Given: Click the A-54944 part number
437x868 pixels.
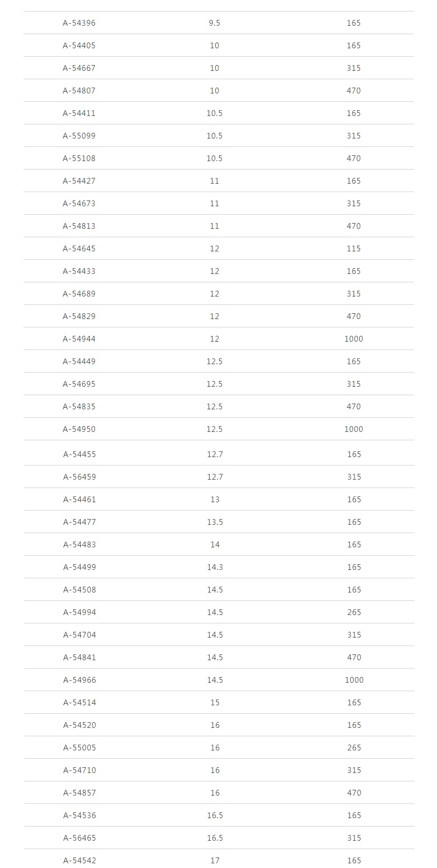Looking at the screenshot, I should (79, 339).
